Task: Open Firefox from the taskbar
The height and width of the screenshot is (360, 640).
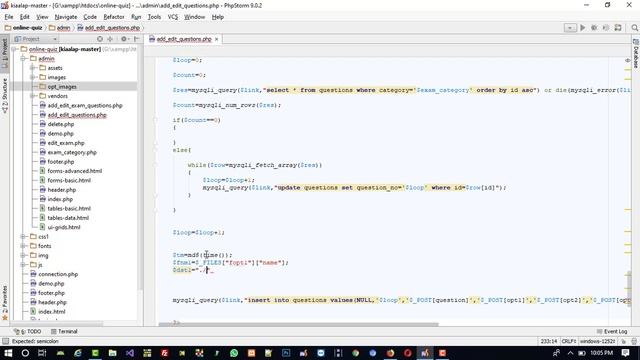Action: [x=391, y=353]
